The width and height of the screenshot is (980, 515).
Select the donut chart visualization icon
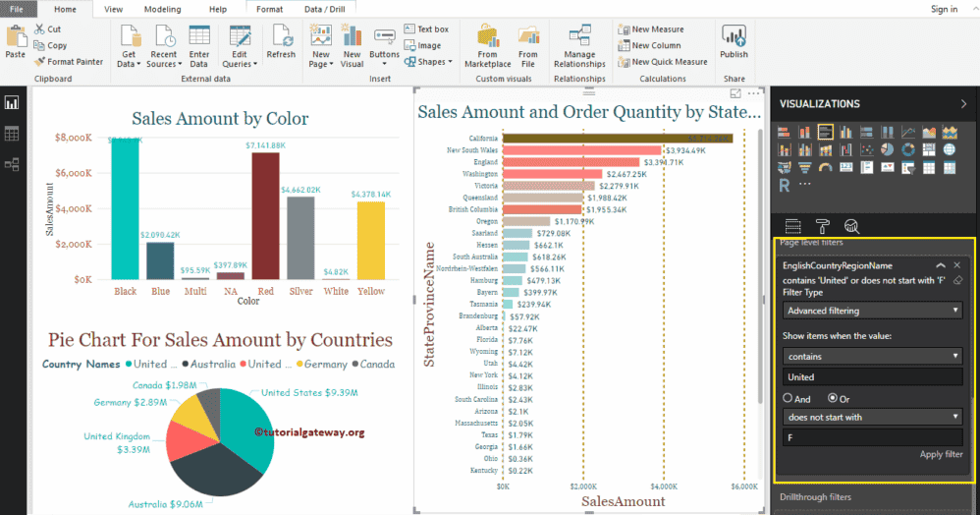coord(908,149)
